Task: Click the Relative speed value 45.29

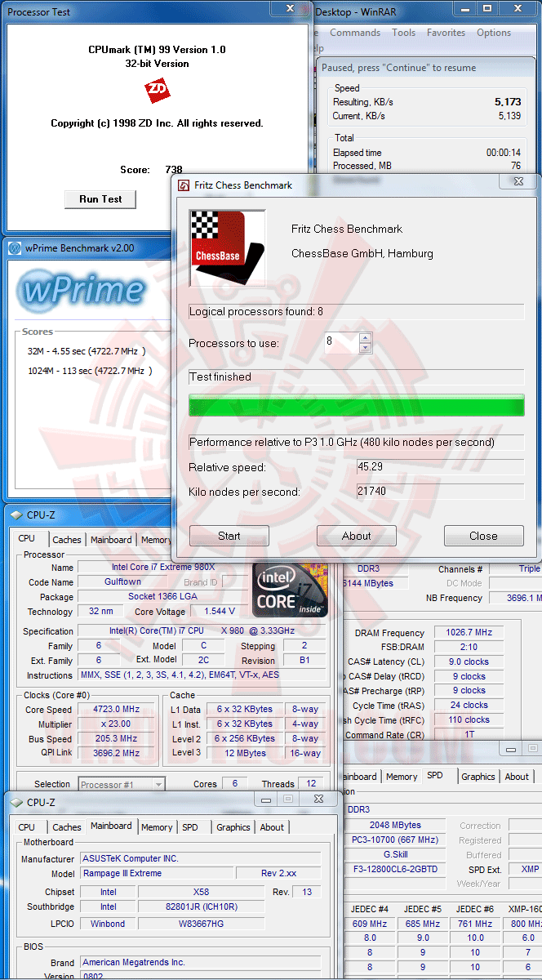Action: pyautogui.click(x=441, y=467)
